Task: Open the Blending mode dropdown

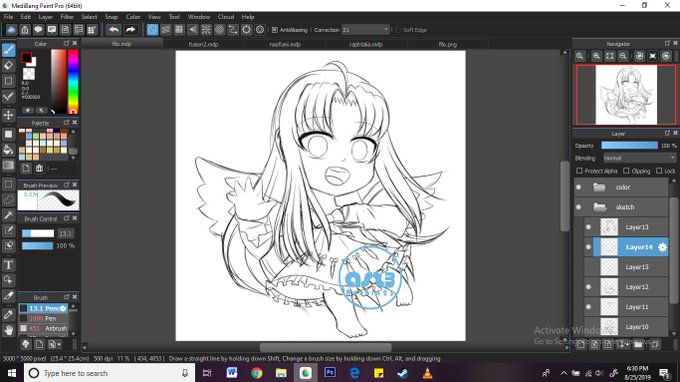Action: tap(640, 158)
